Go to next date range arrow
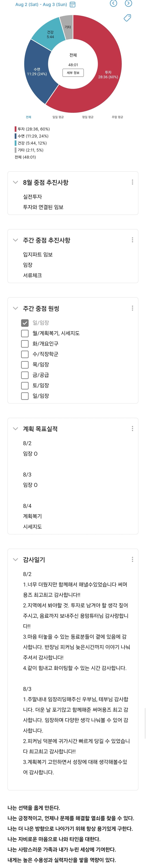 point(129,3)
